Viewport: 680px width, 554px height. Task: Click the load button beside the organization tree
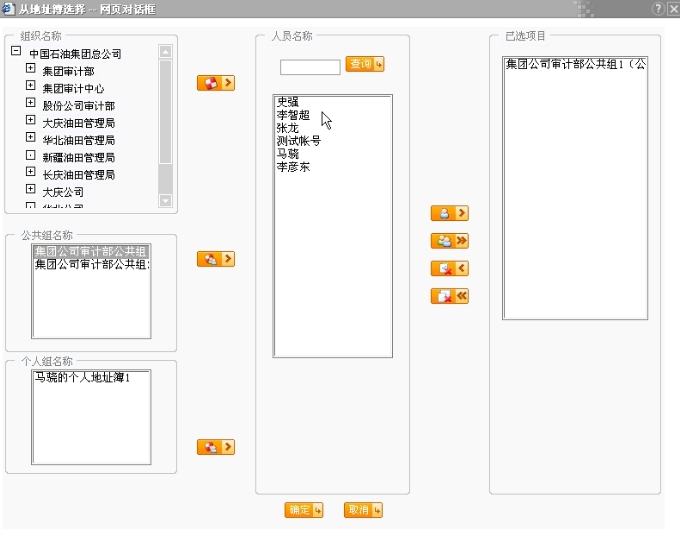(x=216, y=83)
